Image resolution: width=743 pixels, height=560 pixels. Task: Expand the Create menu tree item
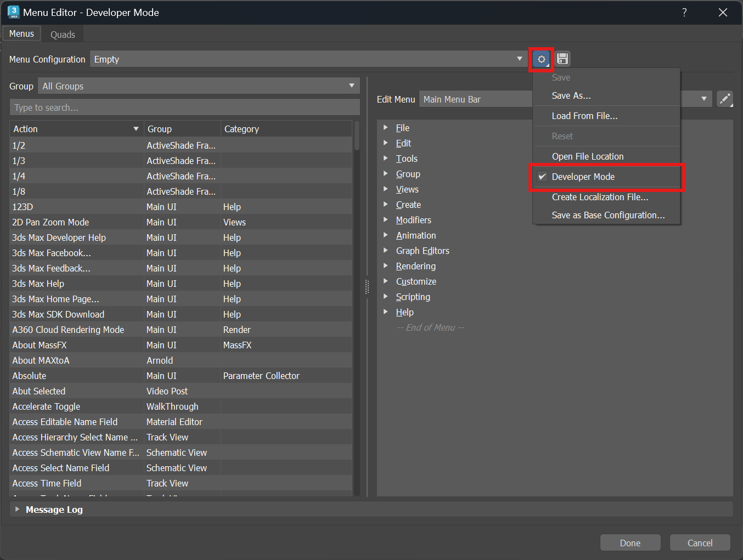coord(386,204)
